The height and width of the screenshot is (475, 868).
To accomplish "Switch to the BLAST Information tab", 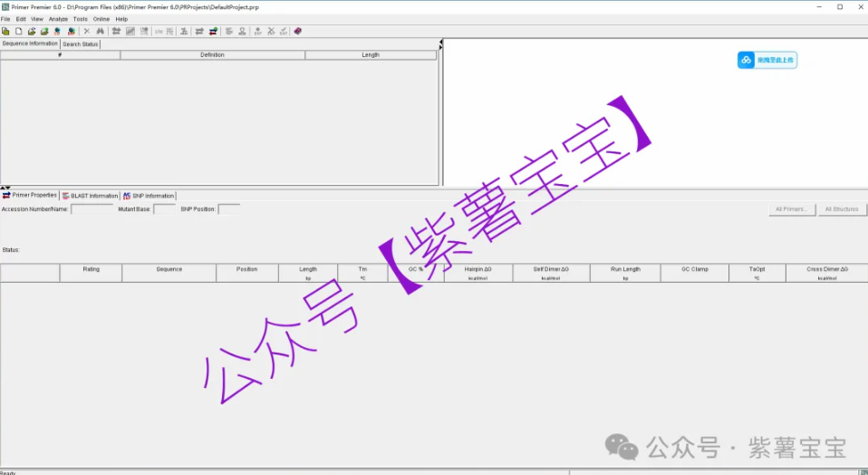I will click(90, 196).
